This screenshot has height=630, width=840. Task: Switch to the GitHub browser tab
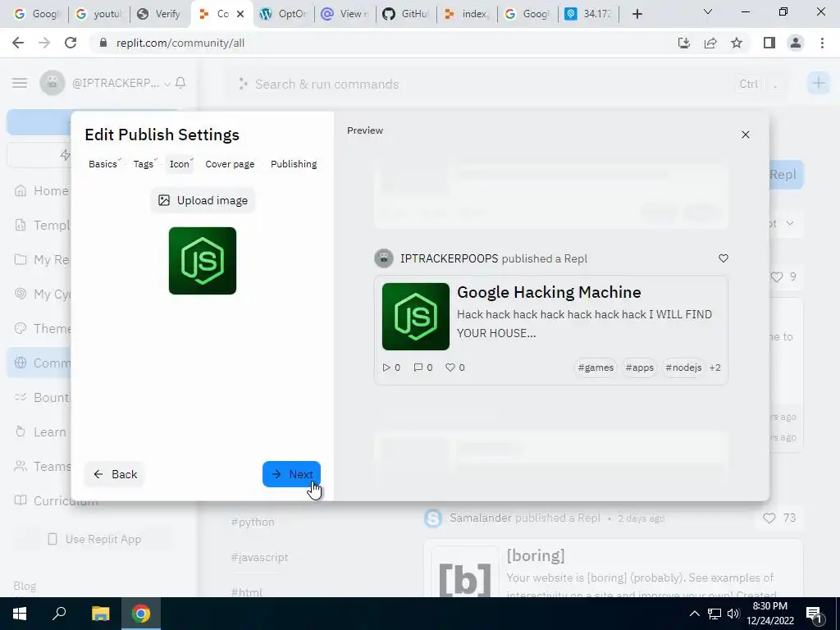(x=405, y=14)
